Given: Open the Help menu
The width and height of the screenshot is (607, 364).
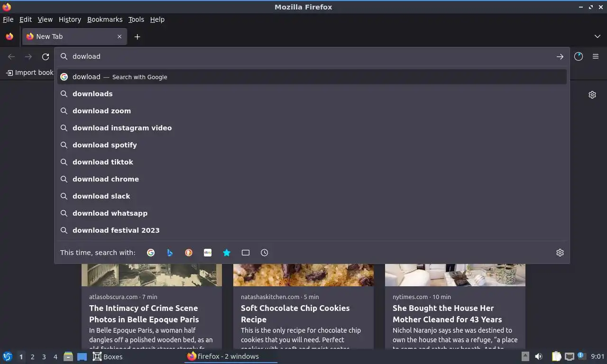Looking at the screenshot, I should click(157, 19).
